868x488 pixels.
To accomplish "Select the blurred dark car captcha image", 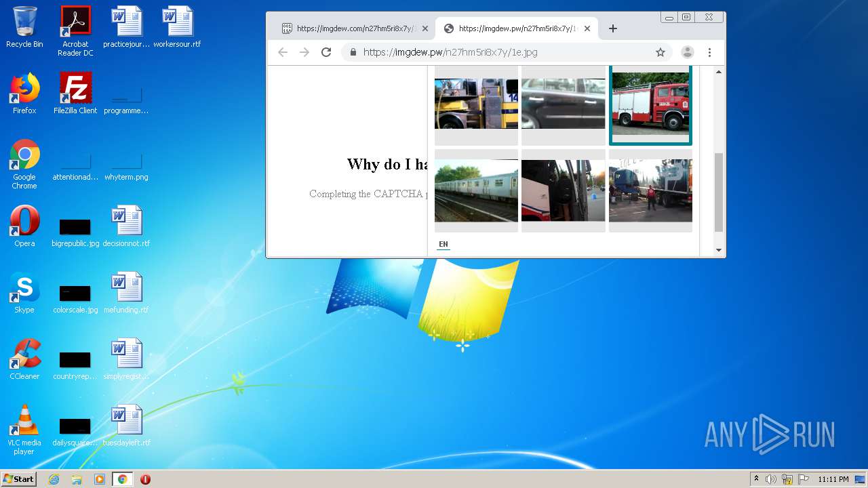I will [x=563, y=103].
